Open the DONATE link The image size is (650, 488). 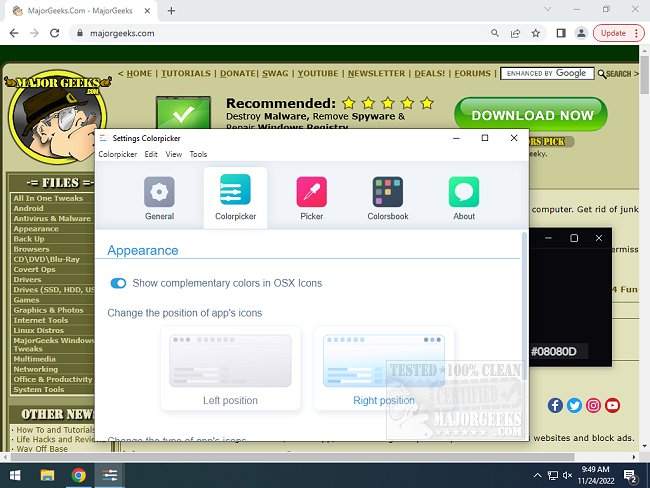tap(238, 73)
